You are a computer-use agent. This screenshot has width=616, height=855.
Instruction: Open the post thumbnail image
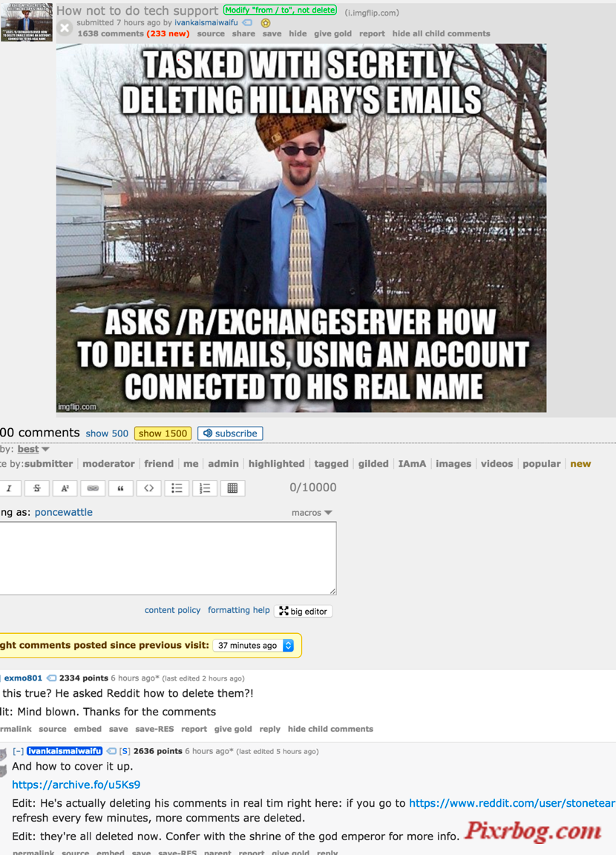[27, 22]
